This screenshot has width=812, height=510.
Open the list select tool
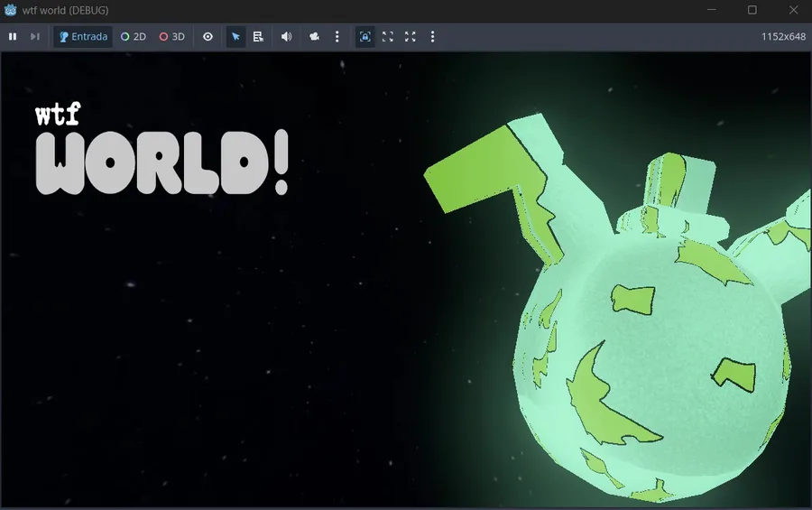(x=258, y=37)
